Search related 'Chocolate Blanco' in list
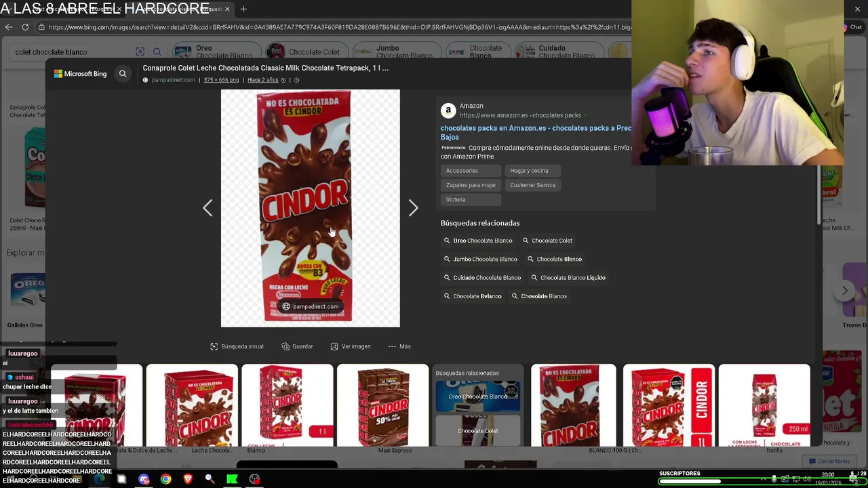Viewport: 868px width, 488px height. coord(555,259)
